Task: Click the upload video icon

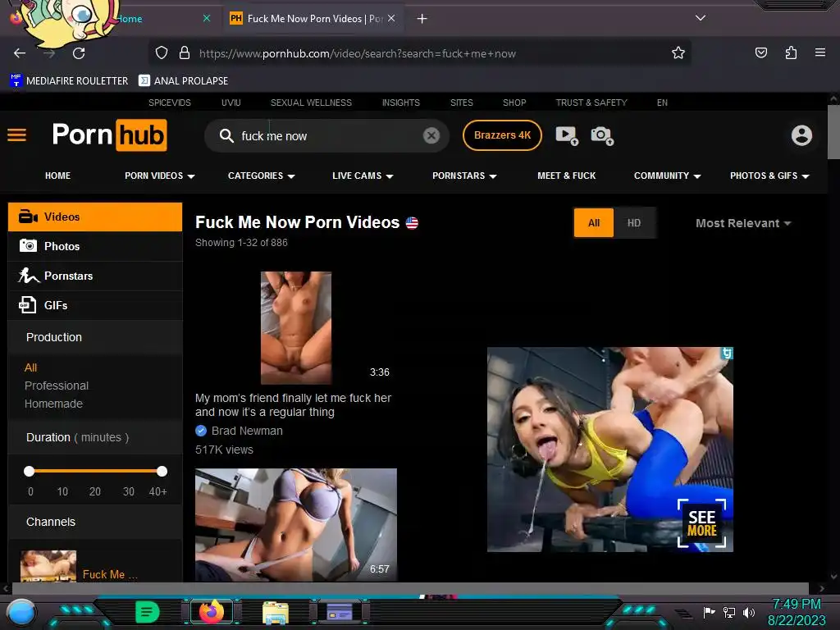Action: click(x=567, y=135)
